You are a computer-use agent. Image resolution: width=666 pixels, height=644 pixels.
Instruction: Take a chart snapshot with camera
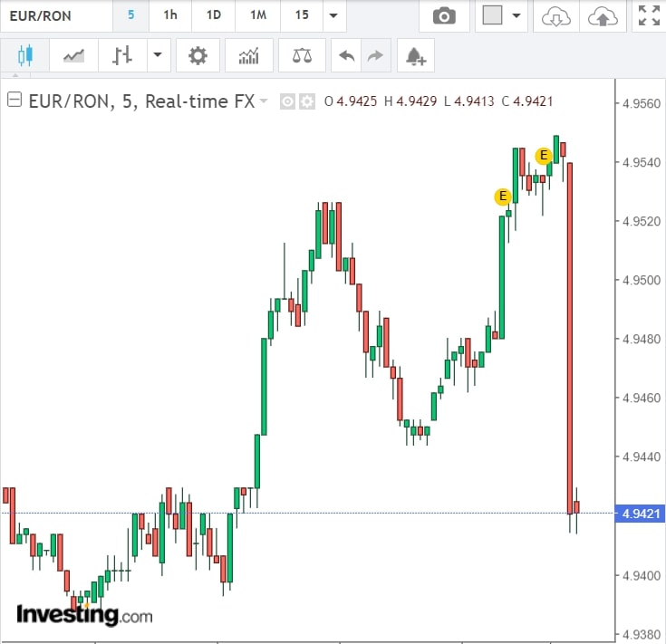point(444,16)
